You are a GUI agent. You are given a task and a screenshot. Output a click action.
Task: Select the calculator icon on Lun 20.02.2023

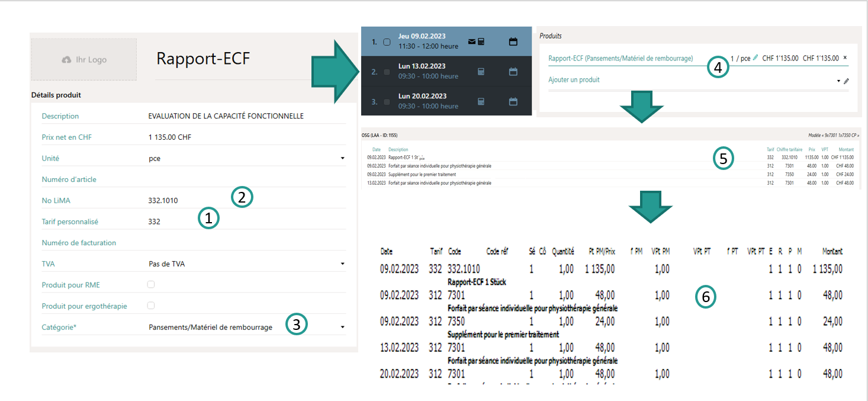[480, 102]
